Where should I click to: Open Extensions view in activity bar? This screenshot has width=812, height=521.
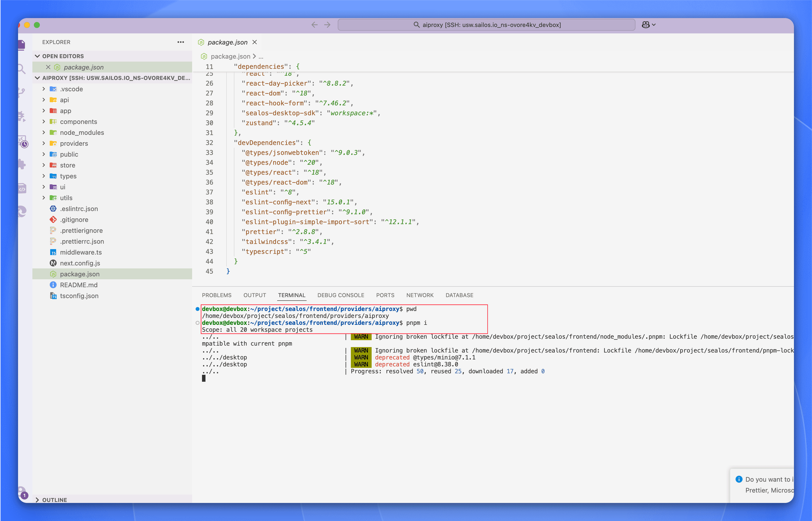coord(22,165)
